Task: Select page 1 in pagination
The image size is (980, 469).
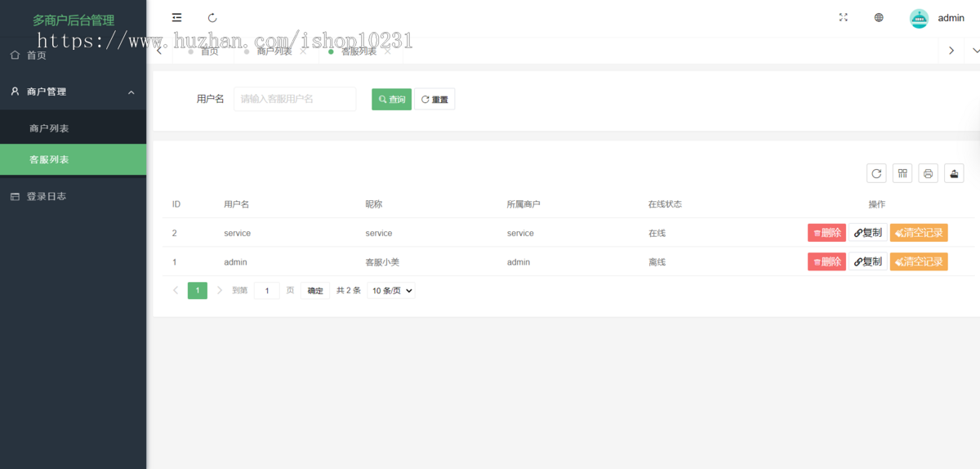Action: (x=198, y=290)
